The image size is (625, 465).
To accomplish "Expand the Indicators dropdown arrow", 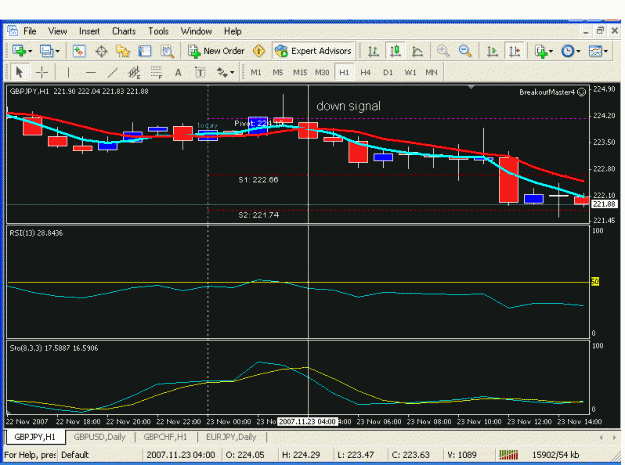I will tap(551, 51).
